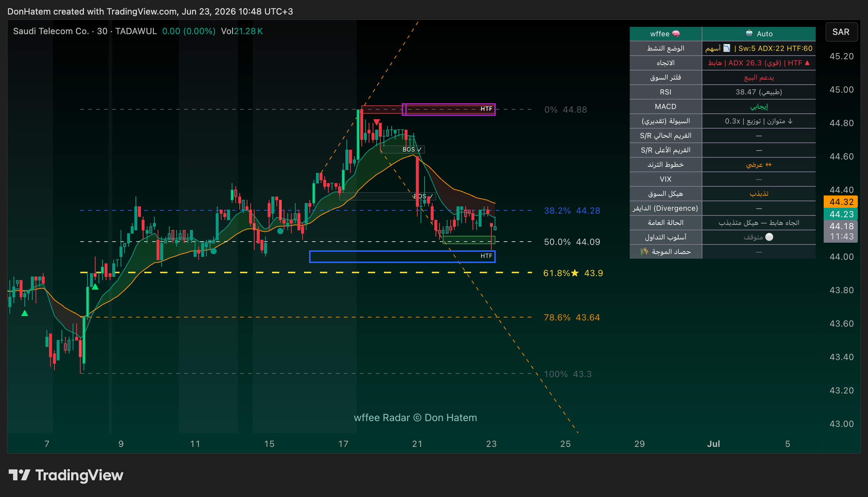Click the 78.6% 43.64 Fibonacci label

[572, 318]
